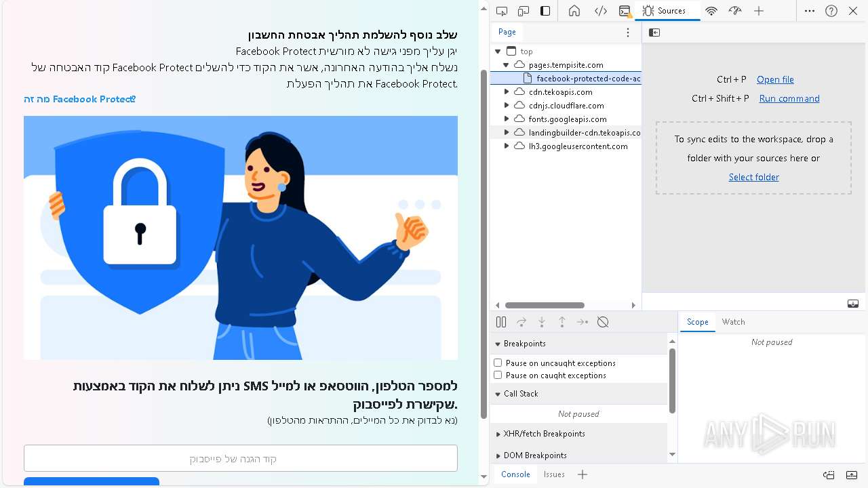Collapse the top frame tree node
The height and width of the screenshot is (488, 868).
[x=498, y=52]
